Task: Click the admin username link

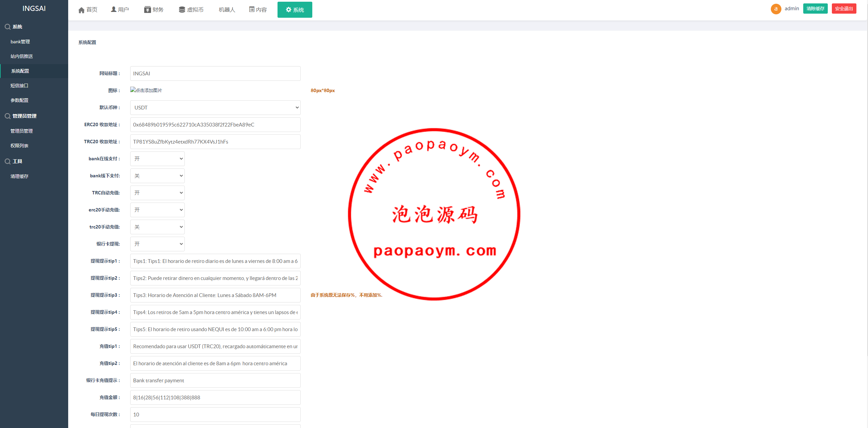Action: point(792,9)
